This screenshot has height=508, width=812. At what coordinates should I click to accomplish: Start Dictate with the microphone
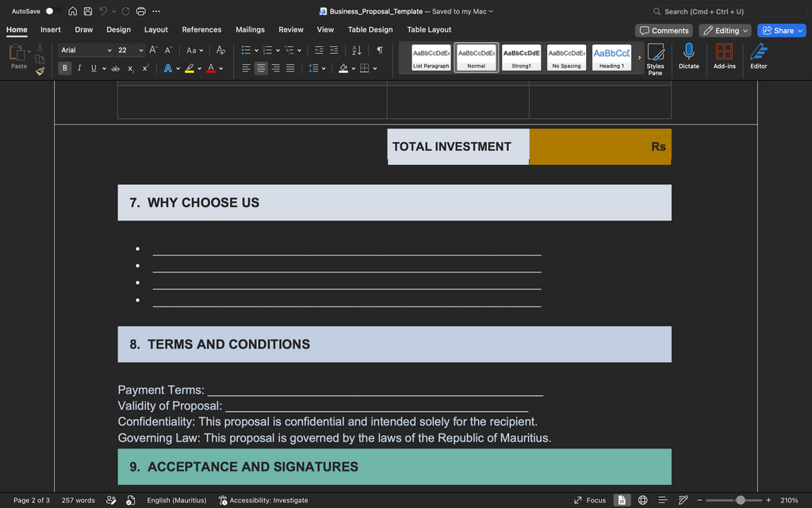(689, 56)
